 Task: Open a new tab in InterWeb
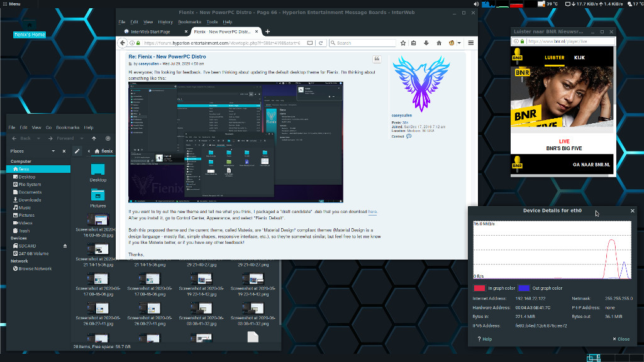(x=267, y=31)
